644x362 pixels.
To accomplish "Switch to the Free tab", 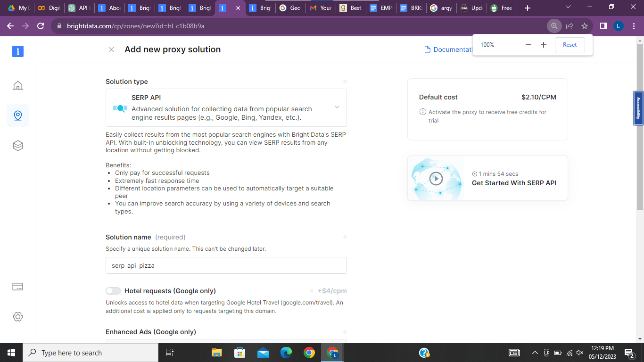I will (501, 8).
